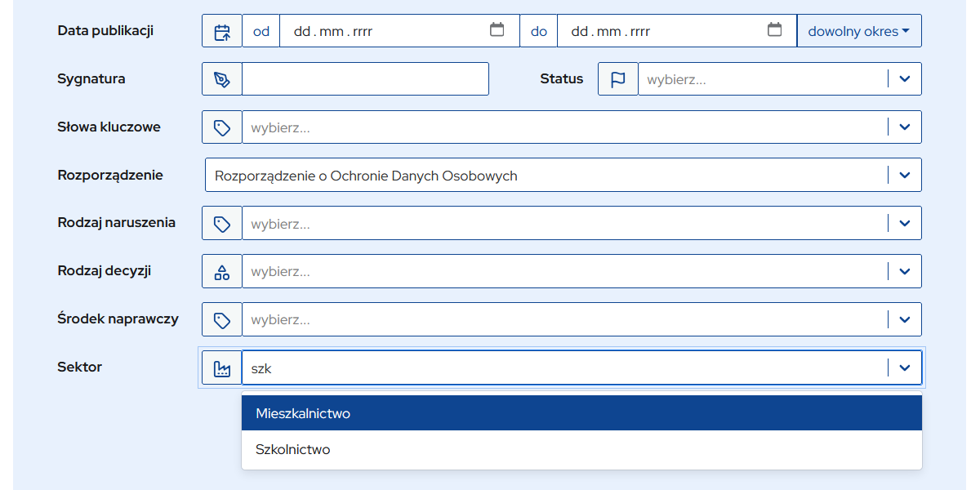Expand the Rodzaj decyzji dropdown chevron
The width and height of the screenshot is (980, 490).
[904, 271]
